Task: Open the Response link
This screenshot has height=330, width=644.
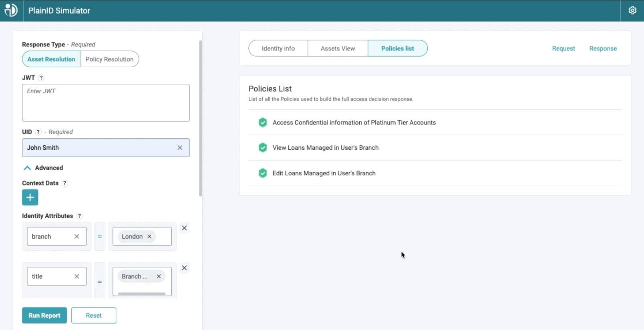Action: point(603,48)
